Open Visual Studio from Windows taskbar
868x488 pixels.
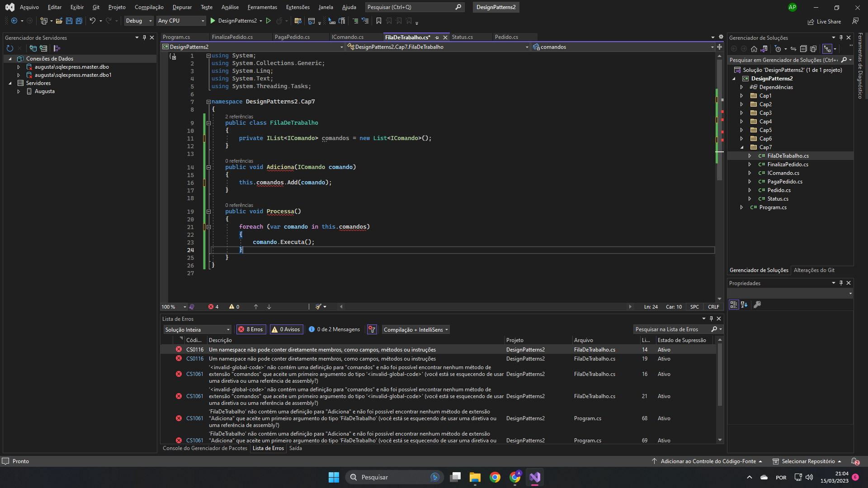[x=535, y=477]
